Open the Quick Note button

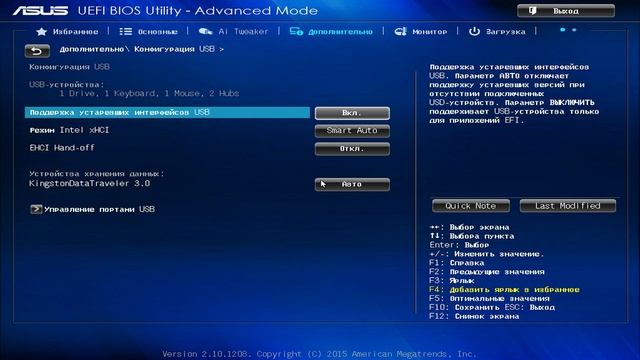pyautogui.click(x=471, y=206)
